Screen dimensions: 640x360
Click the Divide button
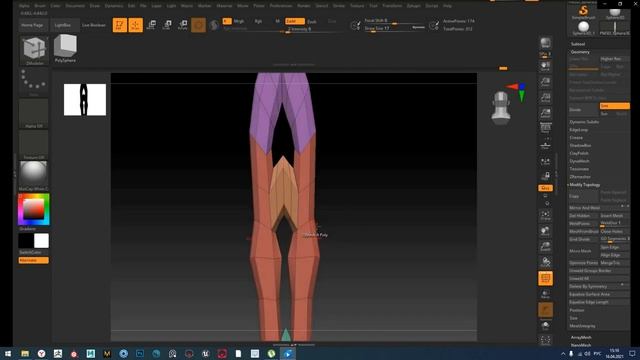pyautogui.click(x=583, y=109)
